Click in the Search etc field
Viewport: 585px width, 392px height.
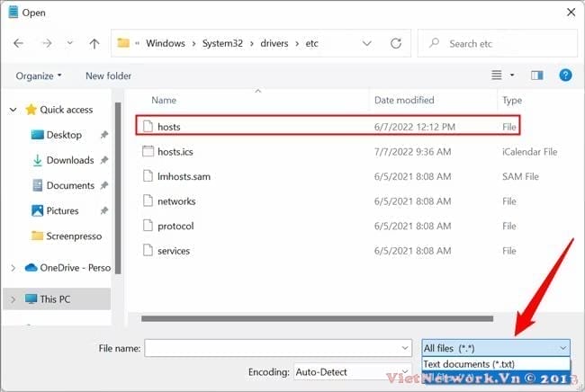[504, 43]
